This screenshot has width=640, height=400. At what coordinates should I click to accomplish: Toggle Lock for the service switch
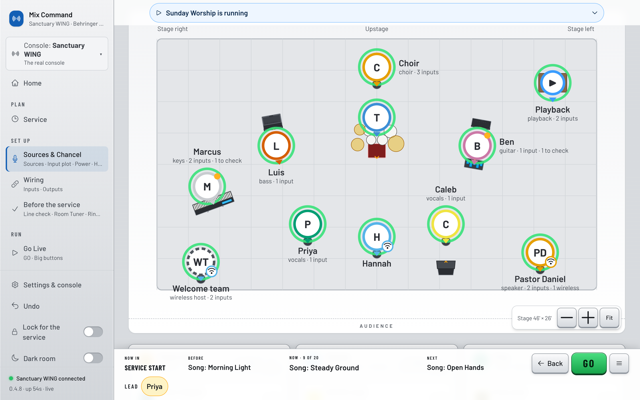pyautogui.click(x=93, y=332)
